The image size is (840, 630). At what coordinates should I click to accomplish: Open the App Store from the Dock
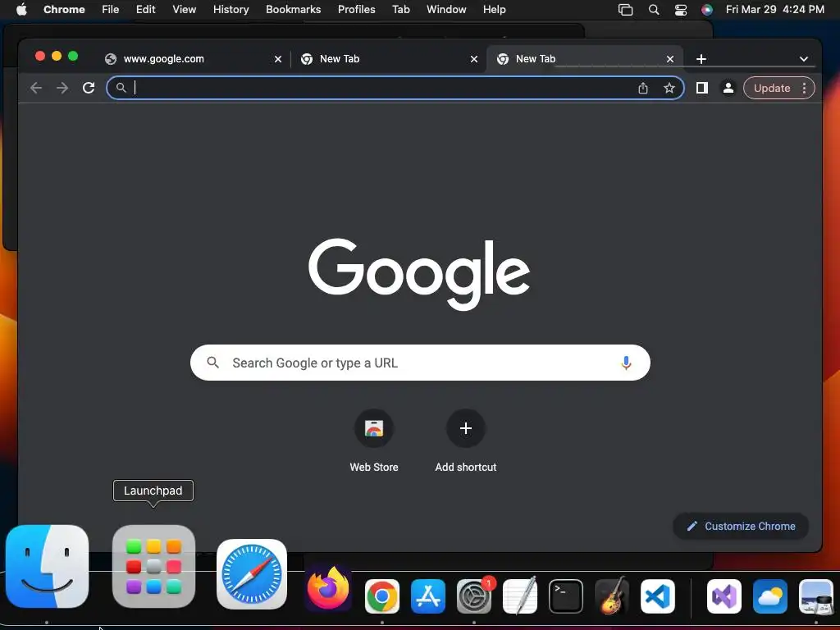[428, 596]
